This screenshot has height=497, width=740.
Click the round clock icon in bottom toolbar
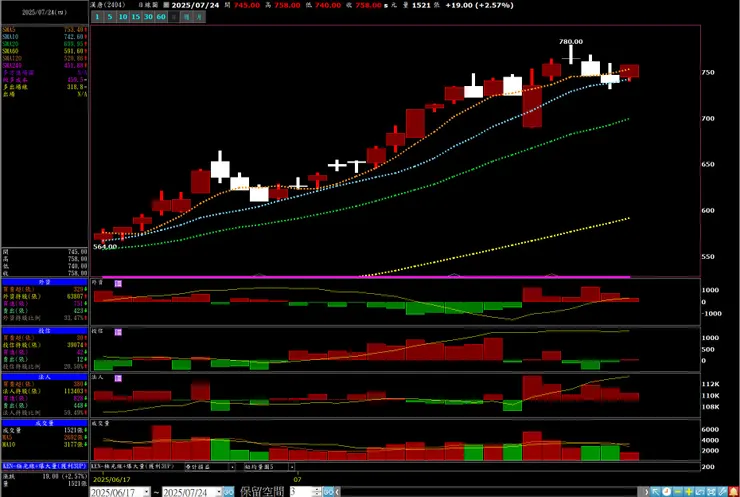666,491
